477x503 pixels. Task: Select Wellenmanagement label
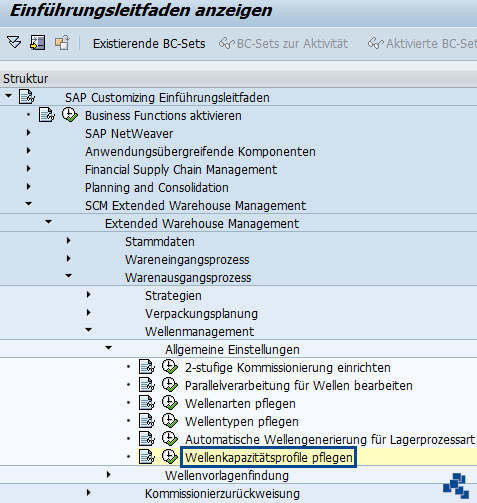pos(199,331)
